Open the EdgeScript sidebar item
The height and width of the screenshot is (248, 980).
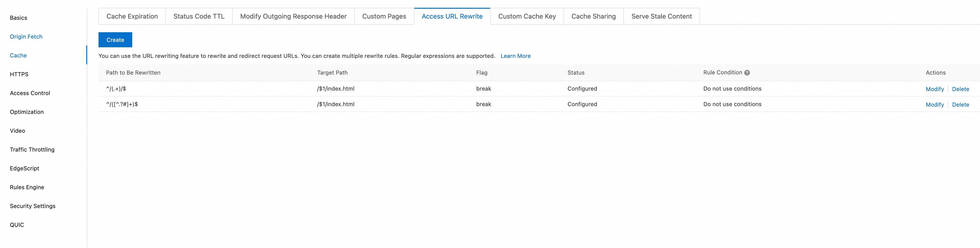[24, 168]
